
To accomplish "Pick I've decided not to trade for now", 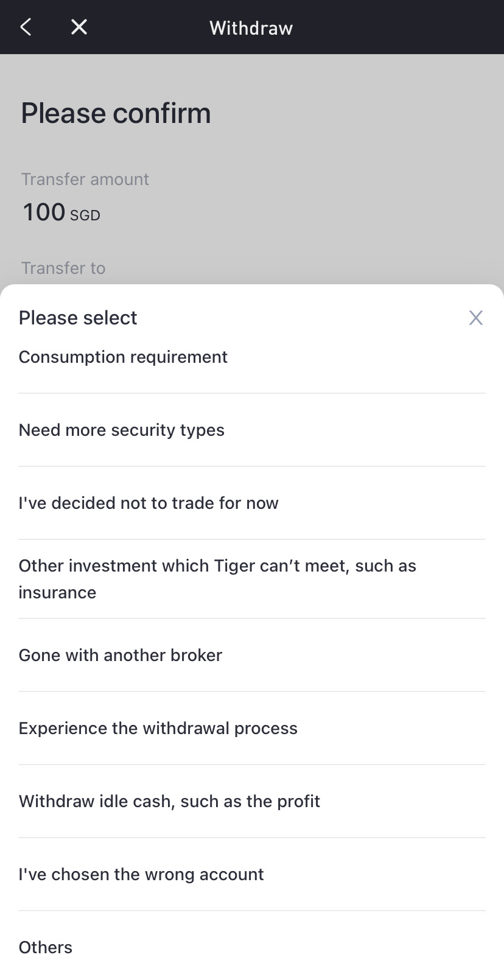I will pyautogui.click(x=149, y=503).
